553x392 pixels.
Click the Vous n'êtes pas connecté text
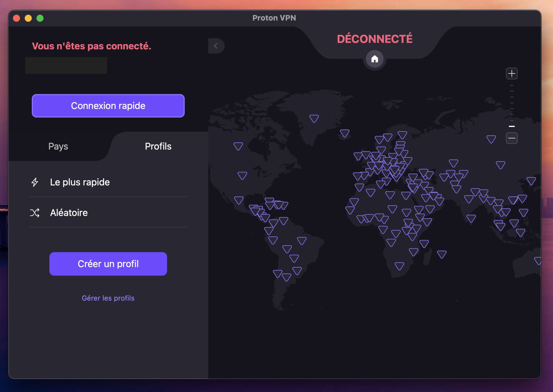pyautogui.click(x=91, y=46)
